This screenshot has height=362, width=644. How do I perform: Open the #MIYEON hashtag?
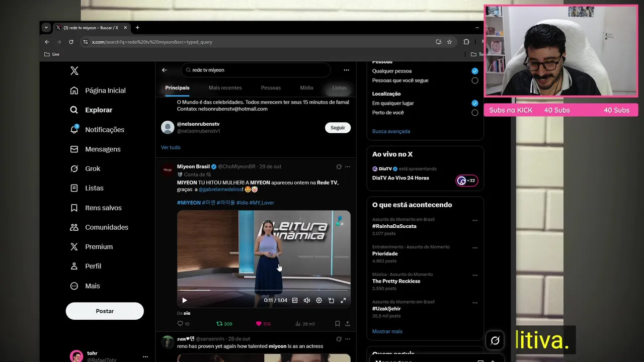point(189,203)
